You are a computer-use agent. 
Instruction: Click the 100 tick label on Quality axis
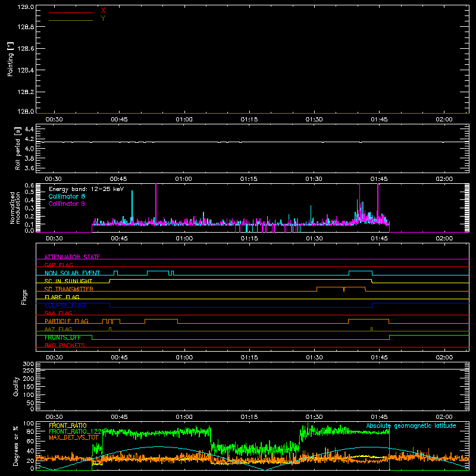pyautogui.click(x=28, y=395)
